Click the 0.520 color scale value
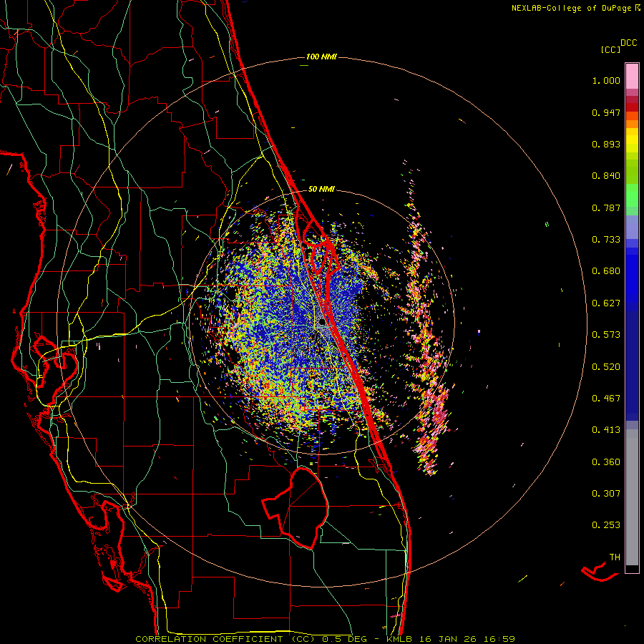 click(606, 367)
